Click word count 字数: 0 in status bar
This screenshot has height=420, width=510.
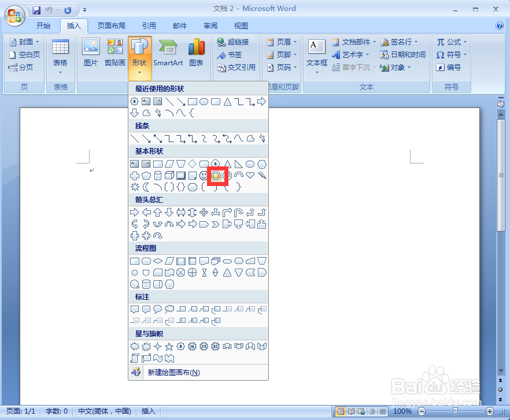coord(57,411)
